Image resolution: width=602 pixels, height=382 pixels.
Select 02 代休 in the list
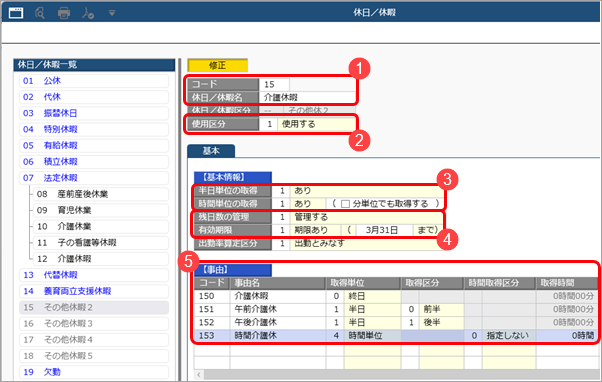94,97
